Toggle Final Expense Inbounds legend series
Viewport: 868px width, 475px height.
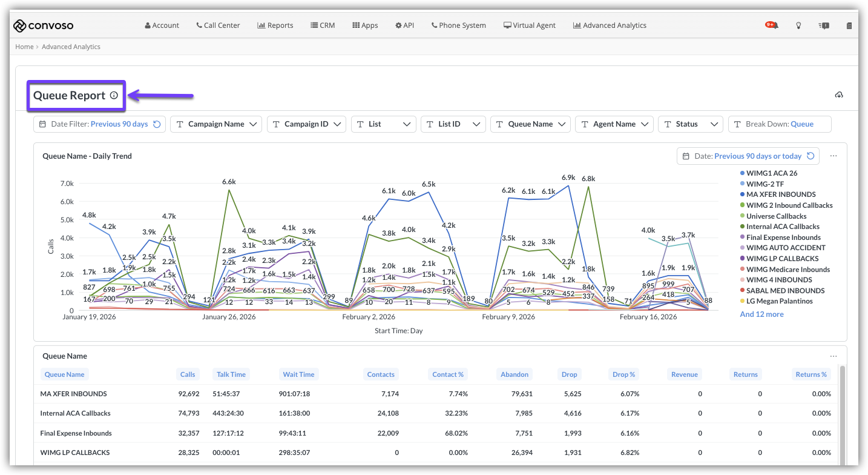783,237
